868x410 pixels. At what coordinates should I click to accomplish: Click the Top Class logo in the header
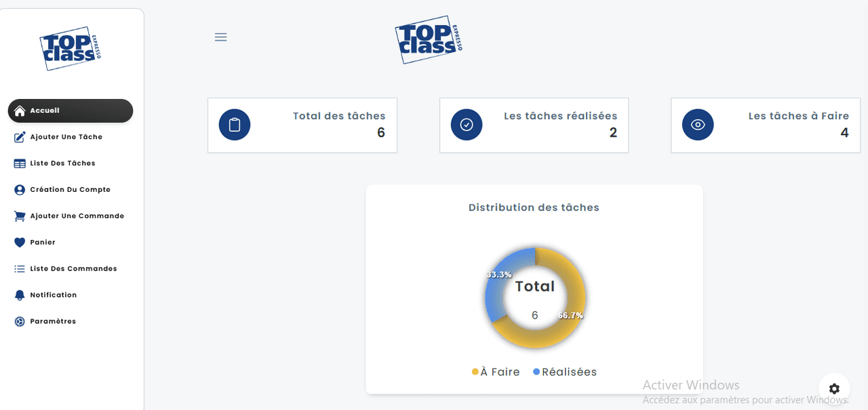point(429,39)
